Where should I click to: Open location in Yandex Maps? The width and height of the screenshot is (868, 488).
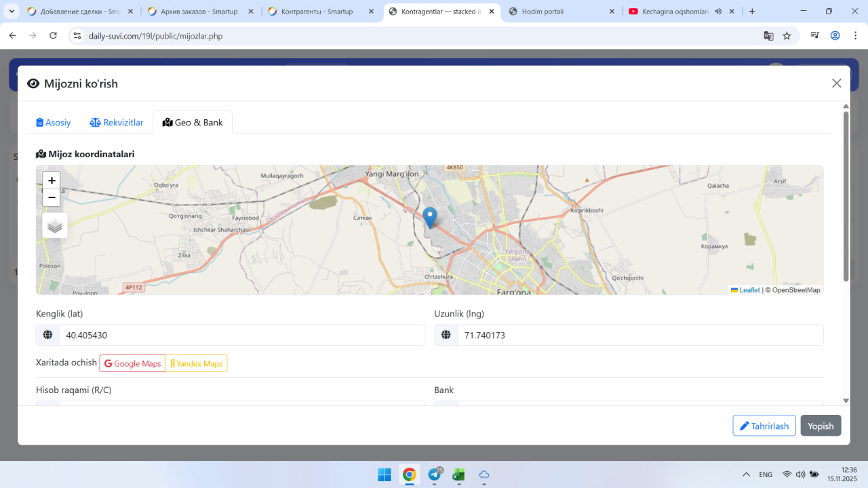tap(197, 363)
